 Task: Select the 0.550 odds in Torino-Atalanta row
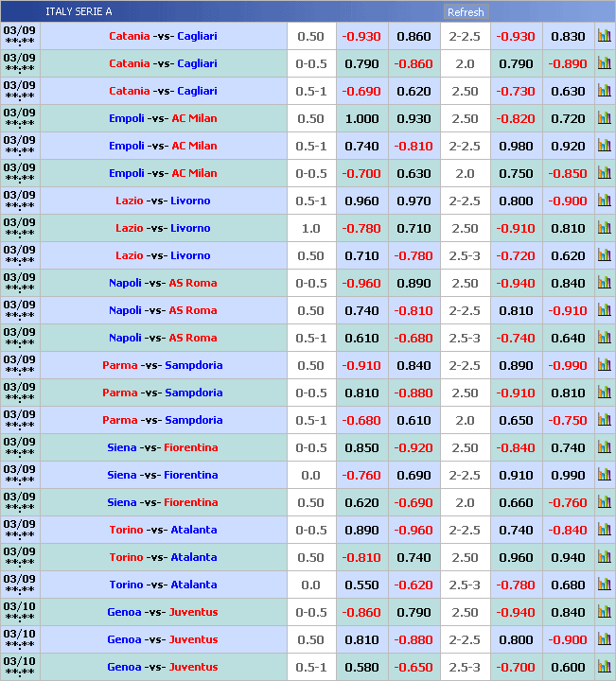tap(361, 585)
